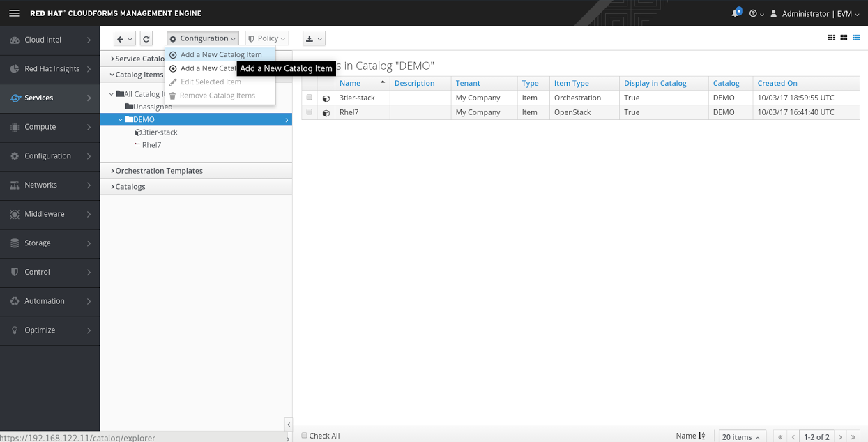Image resolution: width=868 pixels, height=442 pixels.
Task: Select the Unassigned folder in tree
Action: pos(152,107)
